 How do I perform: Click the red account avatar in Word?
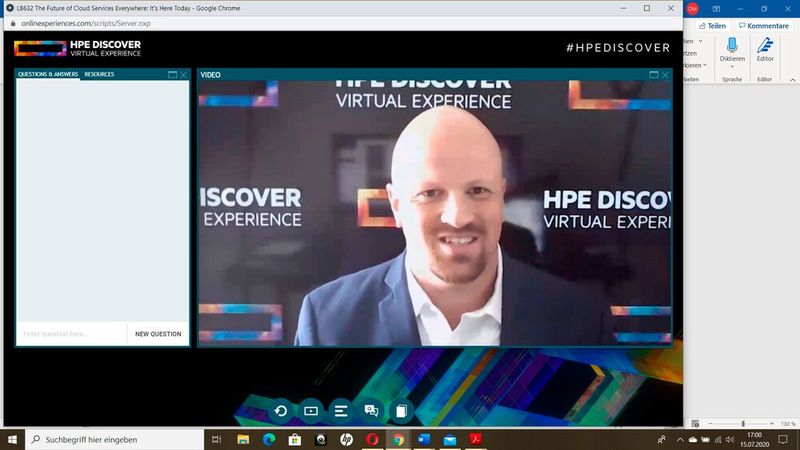point(692,9)
